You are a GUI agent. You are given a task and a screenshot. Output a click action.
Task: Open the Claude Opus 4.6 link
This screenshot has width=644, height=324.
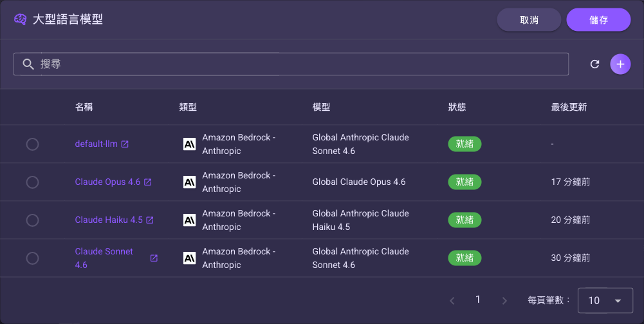(107, 182)
